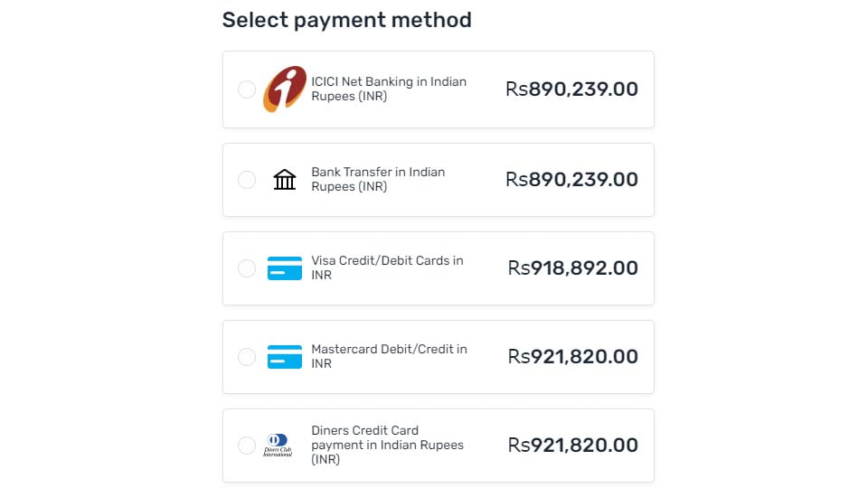Click the Rs918,892.00 Visa amount
Screen dimensions: 868x488
(573, 268)
